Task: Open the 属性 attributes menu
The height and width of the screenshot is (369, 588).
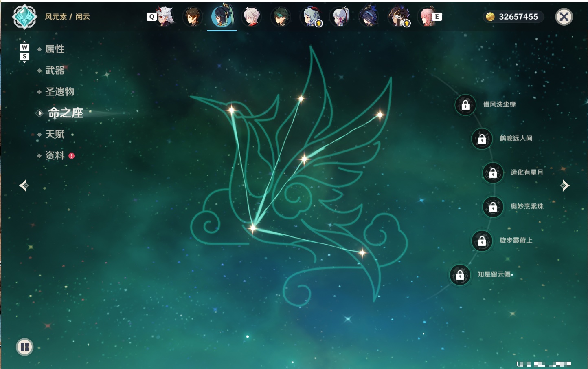Action: click(55, 49)
